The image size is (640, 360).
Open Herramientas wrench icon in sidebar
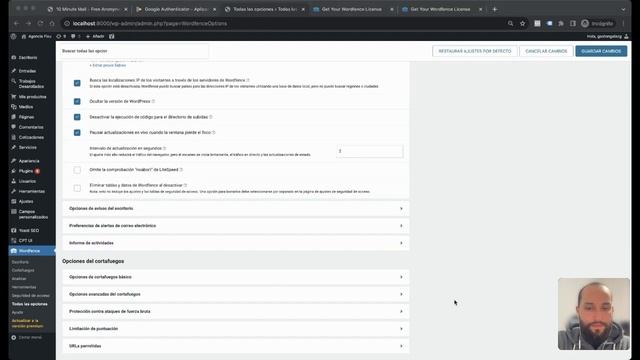pyautogui.click(x=13, y=191)
